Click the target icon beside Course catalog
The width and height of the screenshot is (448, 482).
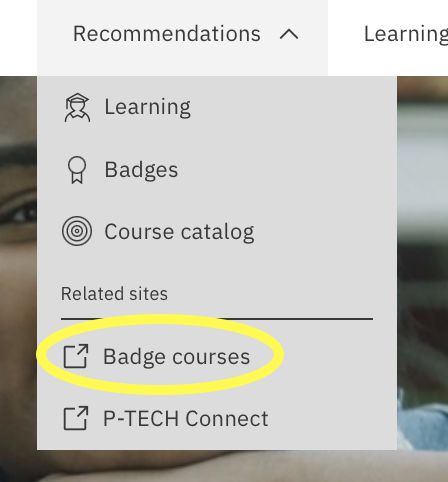(x=77, y=231)
